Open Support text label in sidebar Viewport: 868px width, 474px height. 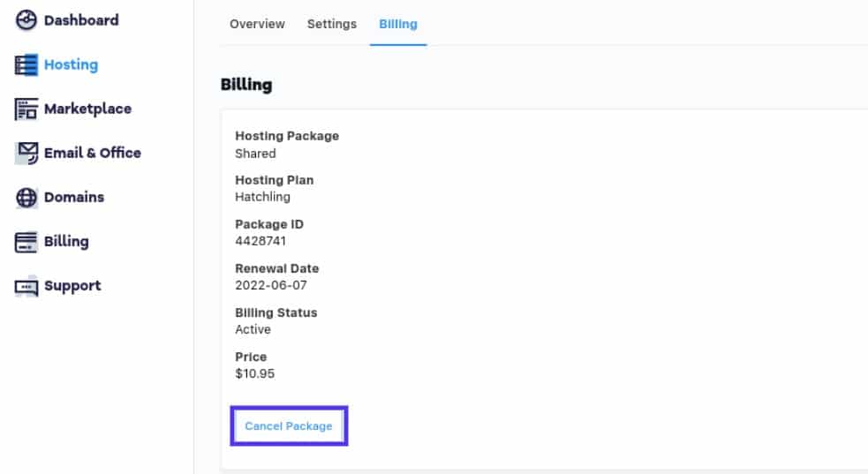point(72,286)
